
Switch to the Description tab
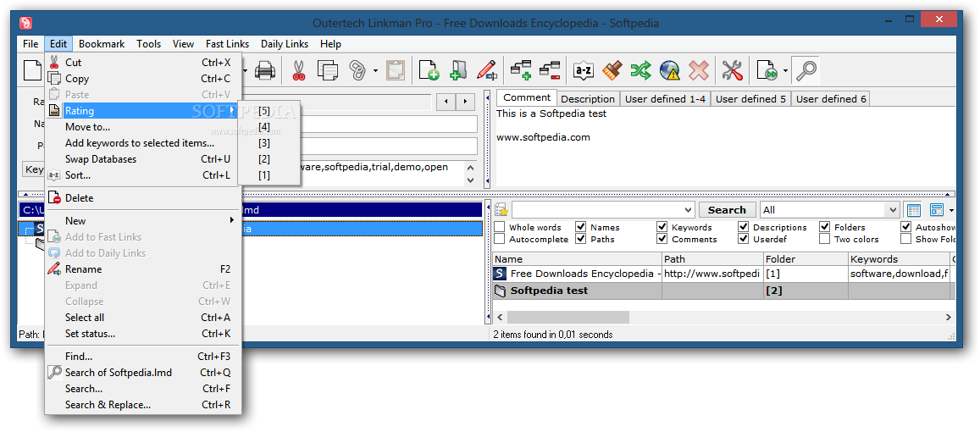tap(588, 99)
